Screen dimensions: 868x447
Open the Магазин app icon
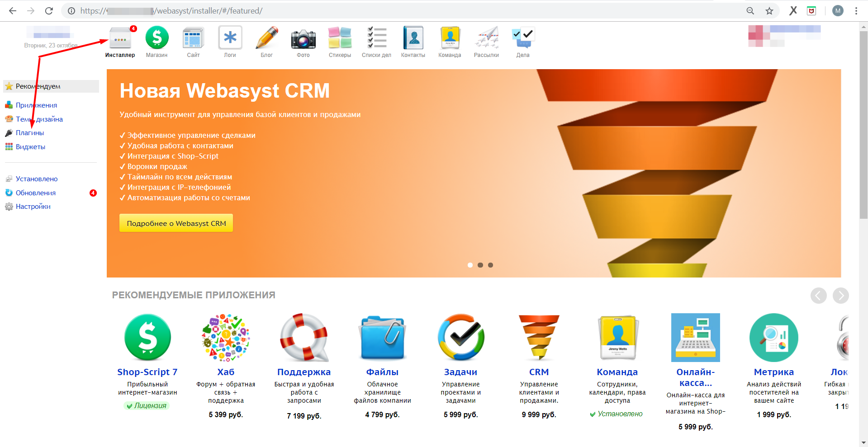click(x=157, y=38)
